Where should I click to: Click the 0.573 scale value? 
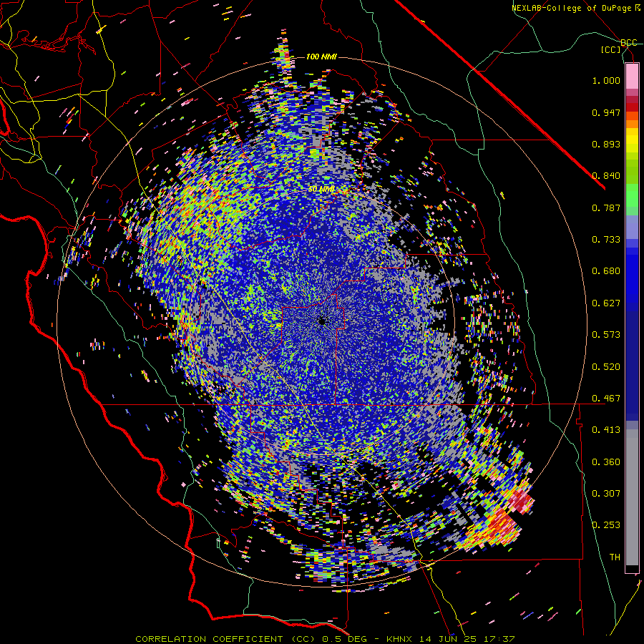coord(606,335)
